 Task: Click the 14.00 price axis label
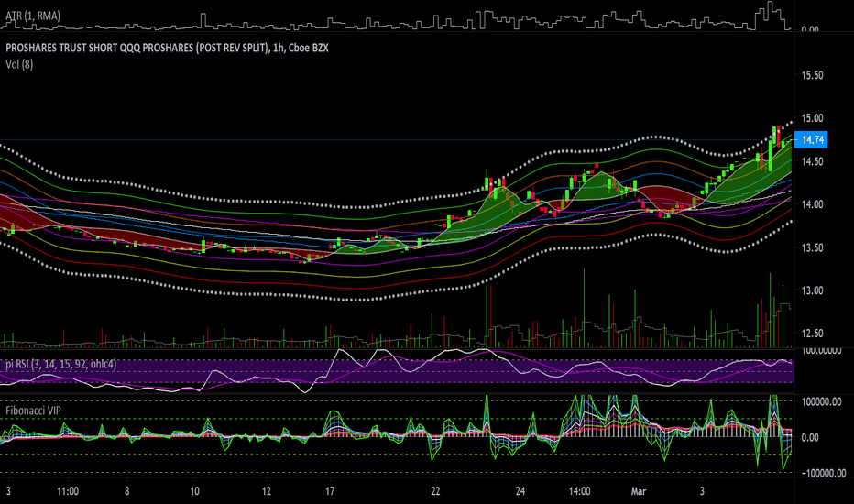812,204
